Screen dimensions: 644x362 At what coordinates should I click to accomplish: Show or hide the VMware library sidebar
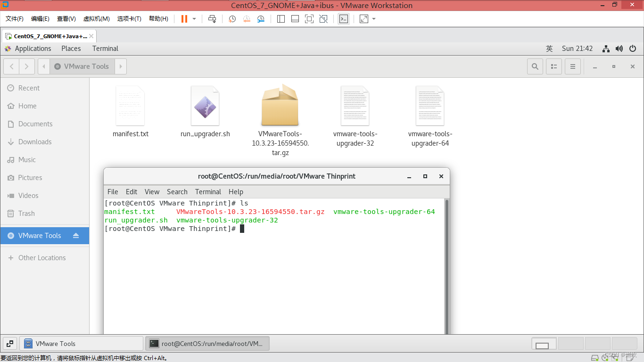[x=281, y=19]
